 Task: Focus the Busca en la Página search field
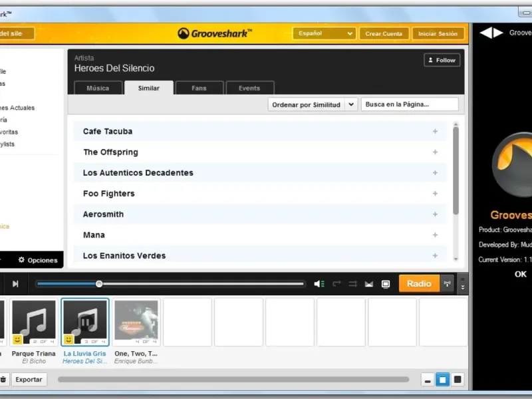(410, 104)
